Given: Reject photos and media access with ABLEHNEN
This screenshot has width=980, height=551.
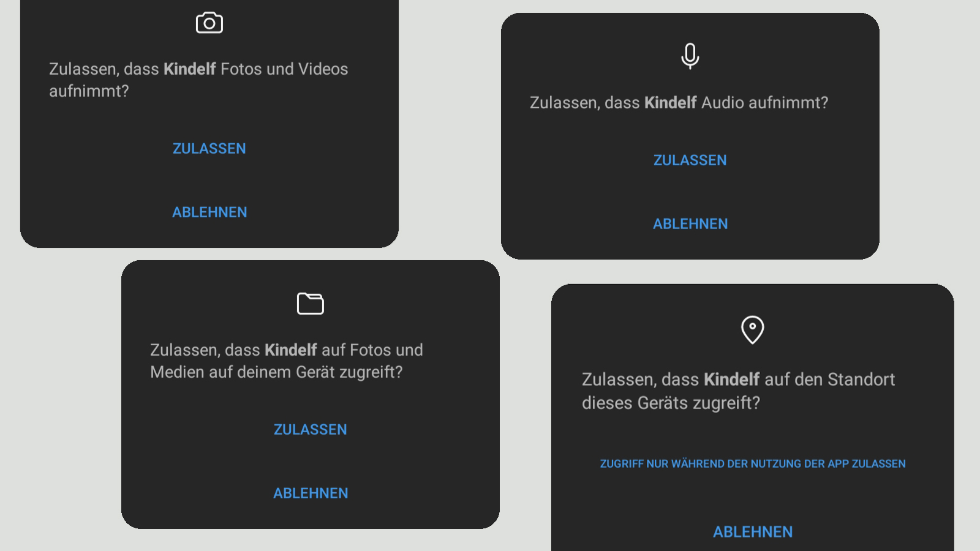Looking at the screenshot, I should [x=311, y=493].
